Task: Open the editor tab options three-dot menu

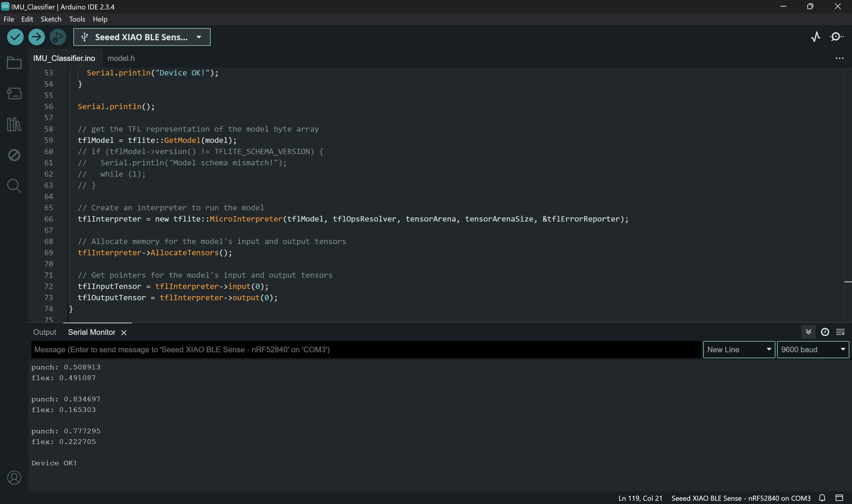Action: coord(840,58)
